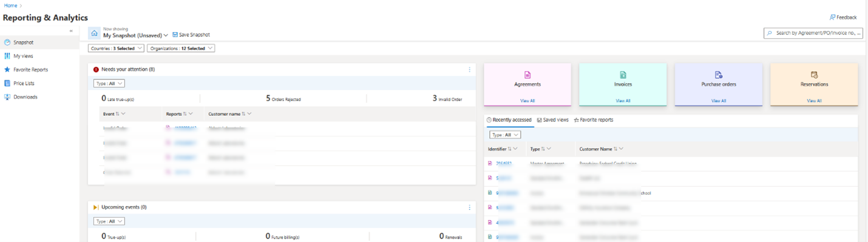Collapse the sidebar with double-chevron icon
The width and height of the screenshot is (868, 242).
[x=71, y=31]
